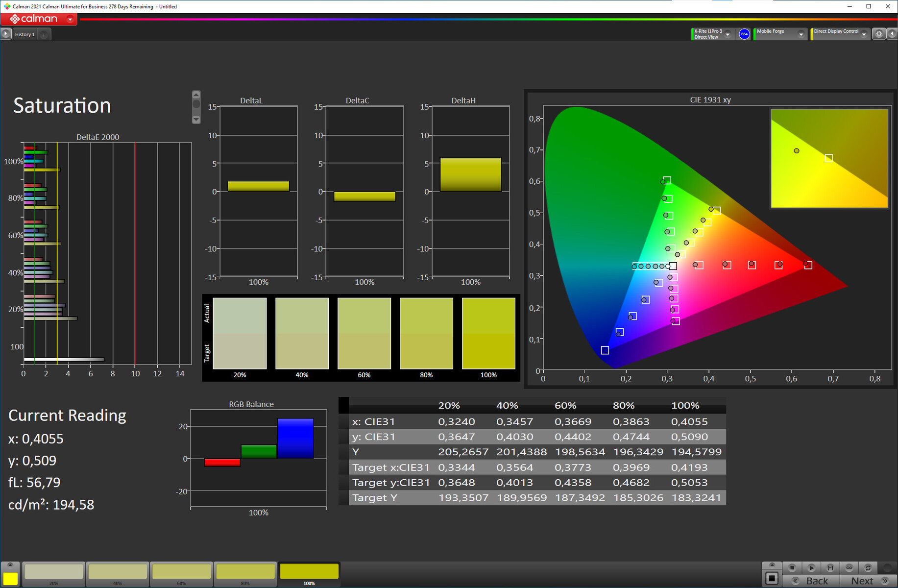This screenshot has height=588, width=898.
Task: Switch to the History 1 tab
Action: coord(24,34)
